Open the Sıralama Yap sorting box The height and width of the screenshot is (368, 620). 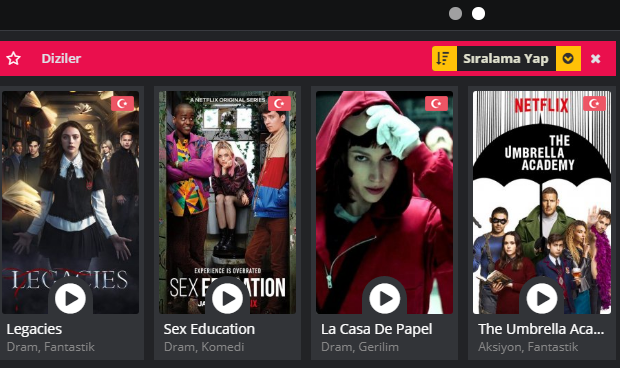(x=506, y=59)
